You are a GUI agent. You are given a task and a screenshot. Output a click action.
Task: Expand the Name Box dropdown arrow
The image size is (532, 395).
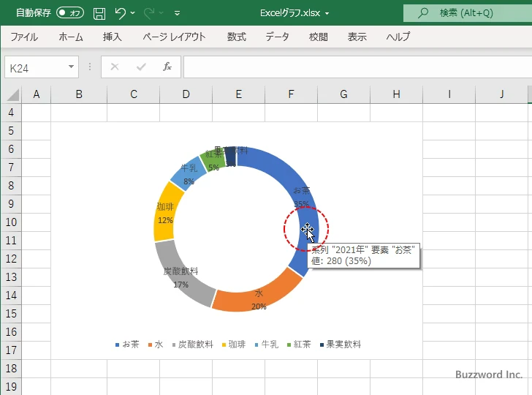click(71, 67)
